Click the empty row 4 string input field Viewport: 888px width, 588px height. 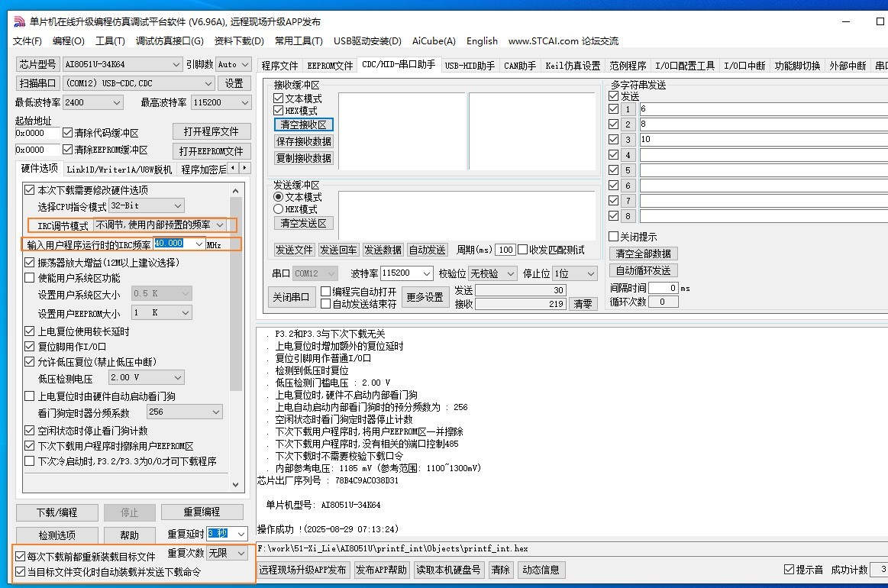(x=762, y=155)
